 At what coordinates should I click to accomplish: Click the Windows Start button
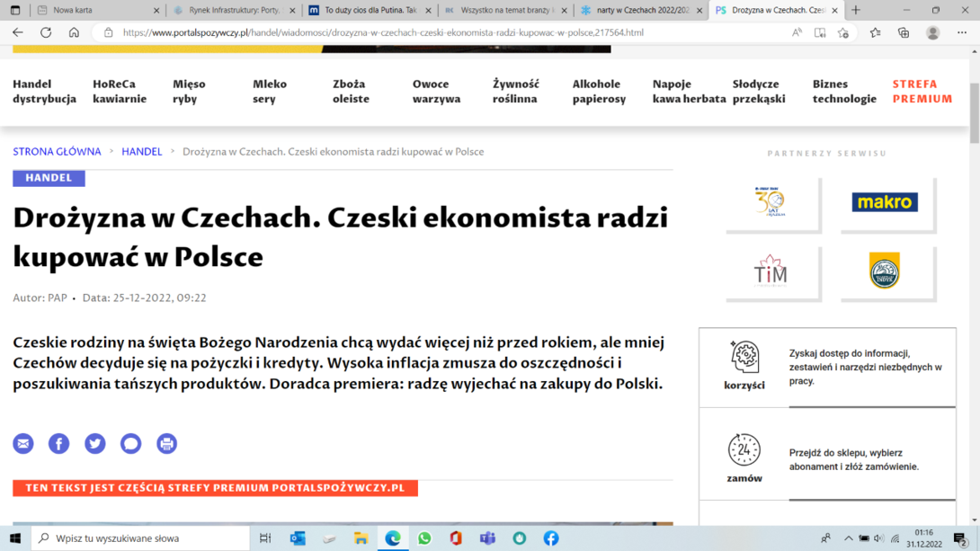coord(15,538)
